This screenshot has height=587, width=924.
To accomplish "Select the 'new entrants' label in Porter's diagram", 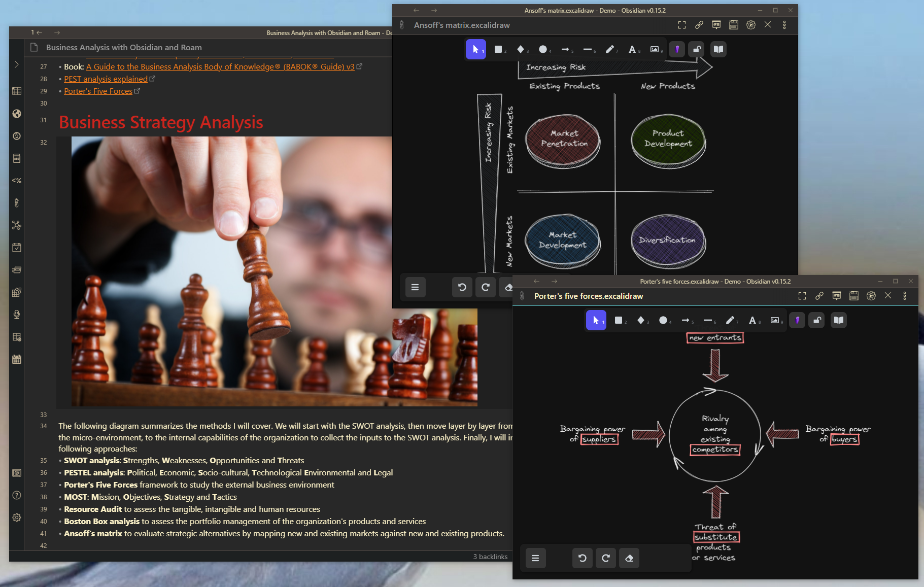I will 715,338.
